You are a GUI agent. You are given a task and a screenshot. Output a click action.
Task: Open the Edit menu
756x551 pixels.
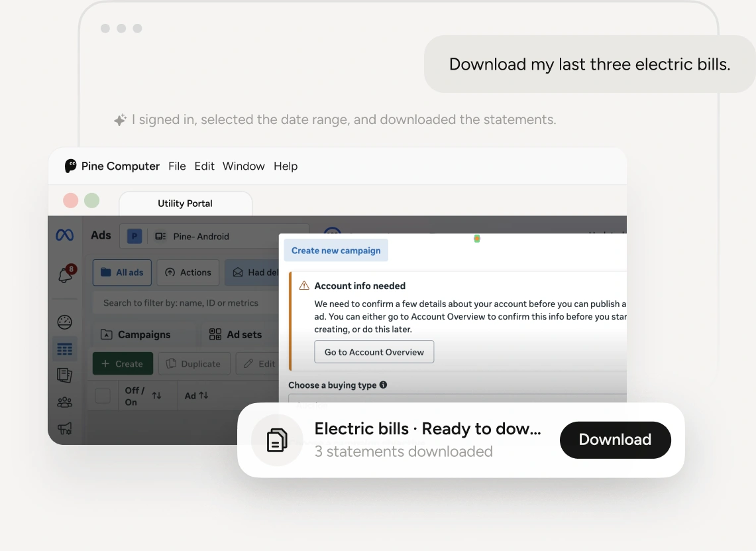tap(205, 166)
